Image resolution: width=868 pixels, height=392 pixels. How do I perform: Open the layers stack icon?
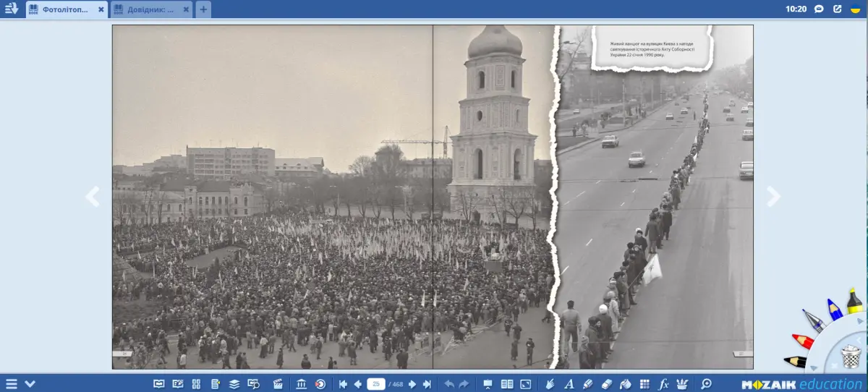234,384
